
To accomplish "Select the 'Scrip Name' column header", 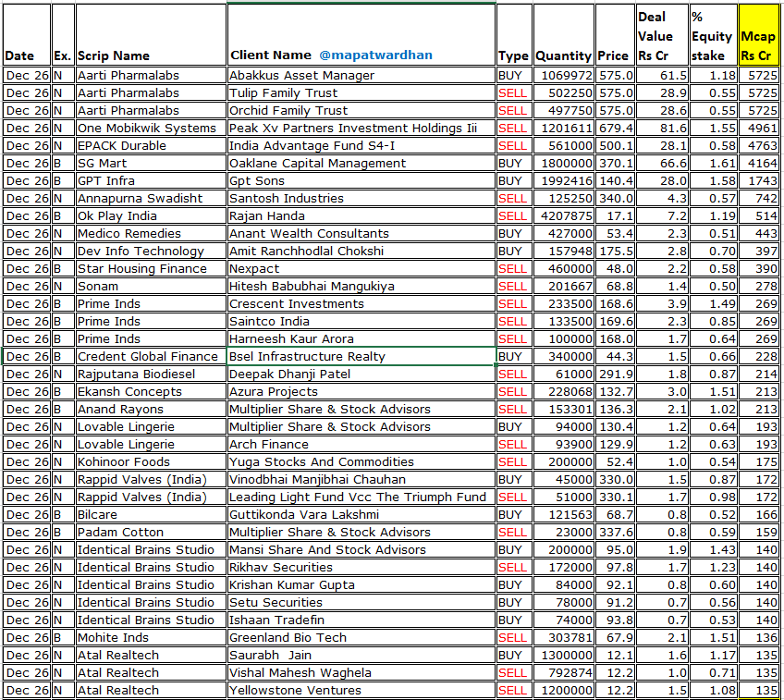I will click(151, 35).
